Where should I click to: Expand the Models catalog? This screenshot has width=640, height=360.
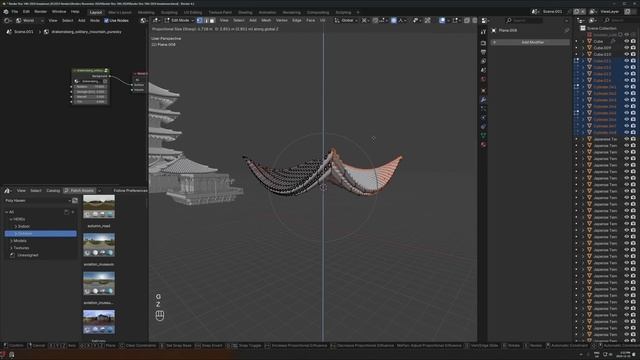[11, 241]
